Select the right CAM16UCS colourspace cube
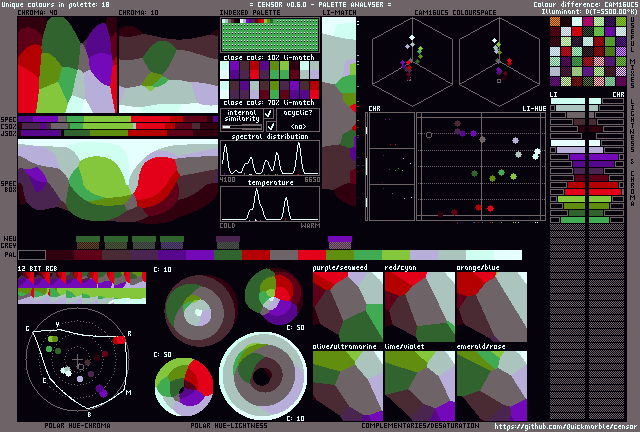Image resolution: width=640 pixels, height=432 pixels. pyautogui.click(x=500, y=62)
